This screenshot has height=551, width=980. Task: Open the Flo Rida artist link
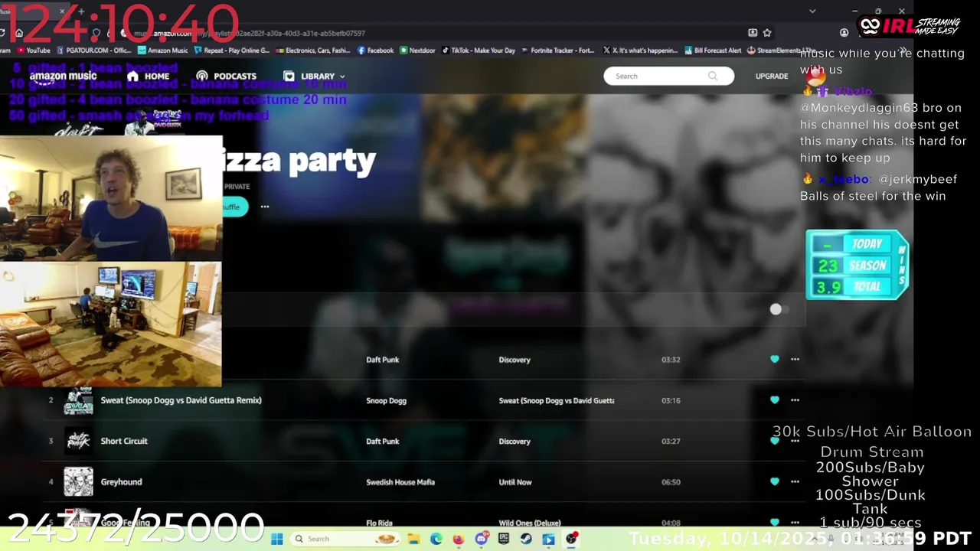379,523
